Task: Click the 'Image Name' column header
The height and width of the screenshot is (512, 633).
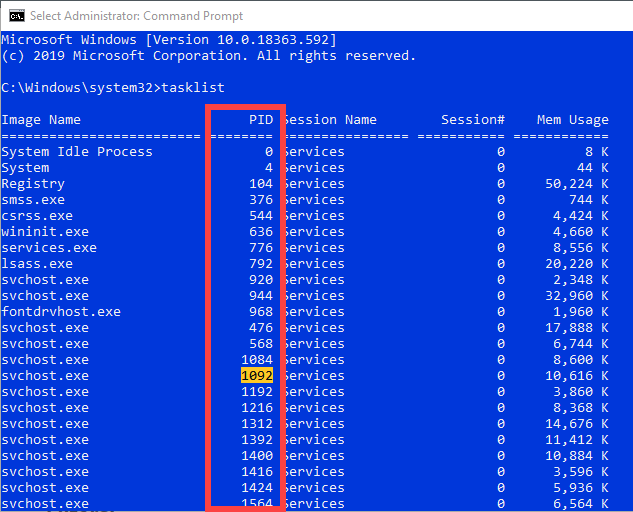Action: pyautogui.click(x=41, y=120)
